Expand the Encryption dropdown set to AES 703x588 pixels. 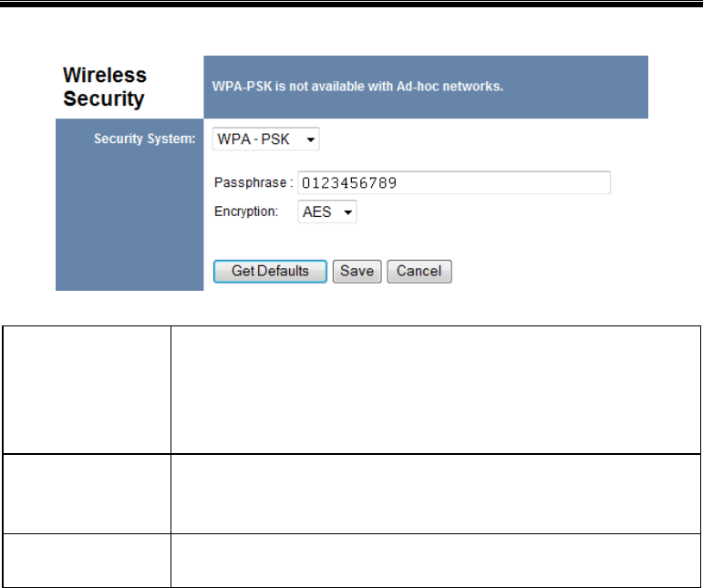pyautogui.click(x=327, y=211)
